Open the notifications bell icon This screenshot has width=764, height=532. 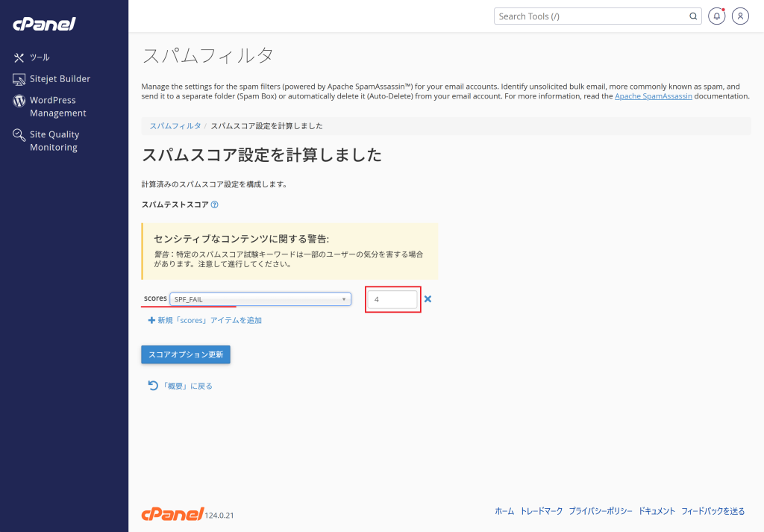(x=716, y=16)
